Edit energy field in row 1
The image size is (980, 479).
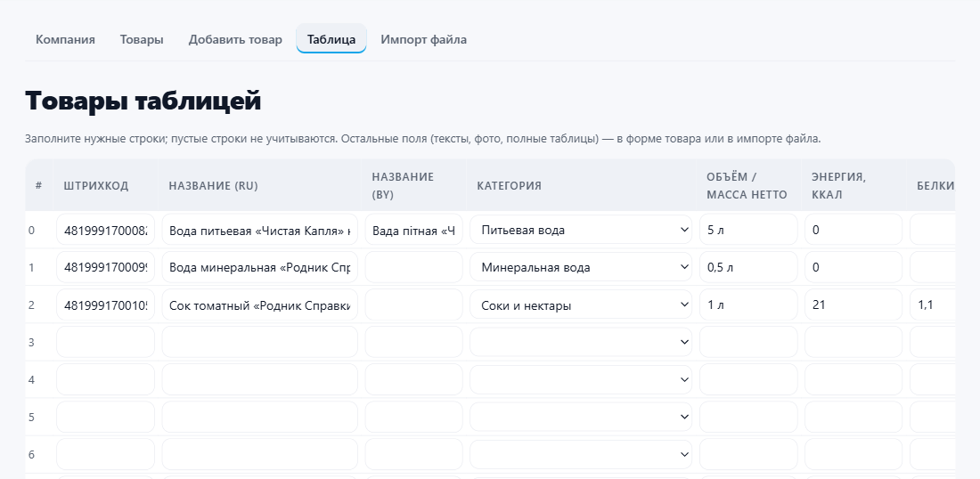pyautogui.click(x=853, y=267)
